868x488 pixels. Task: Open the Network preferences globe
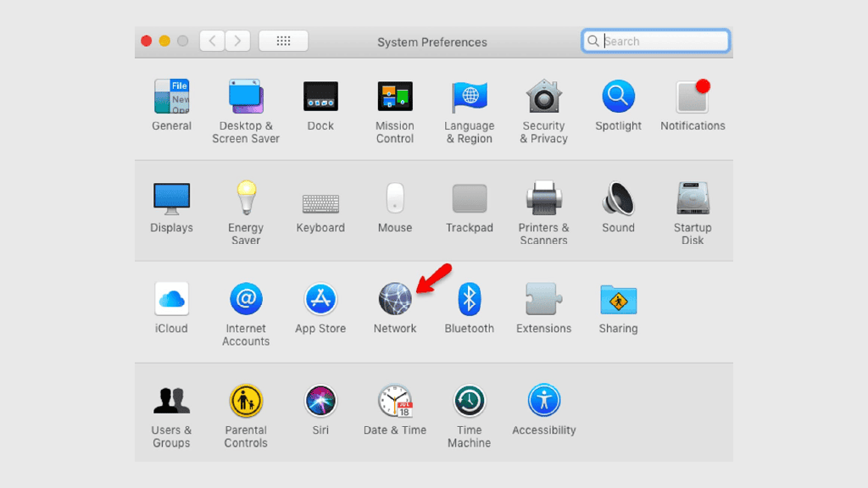coord(395,299)
